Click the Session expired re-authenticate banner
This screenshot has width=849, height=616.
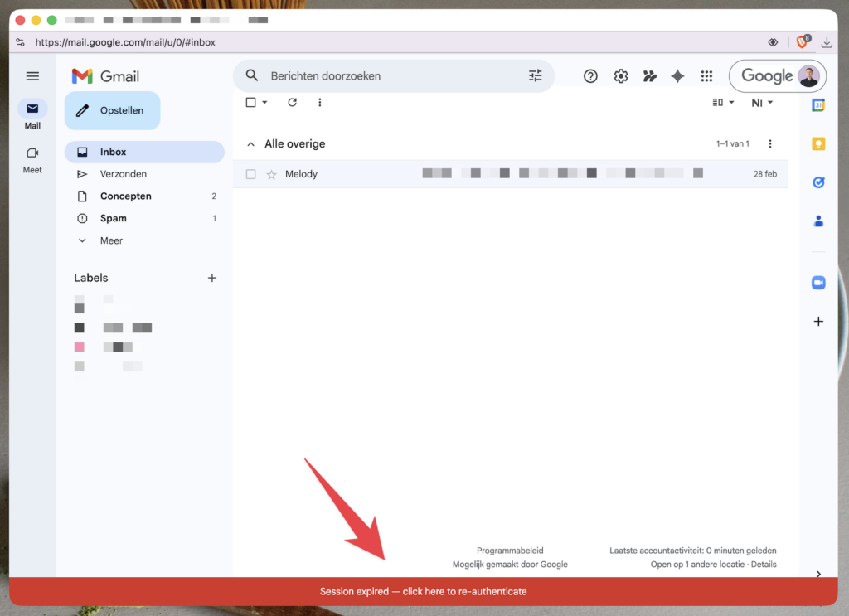[423, 592]
